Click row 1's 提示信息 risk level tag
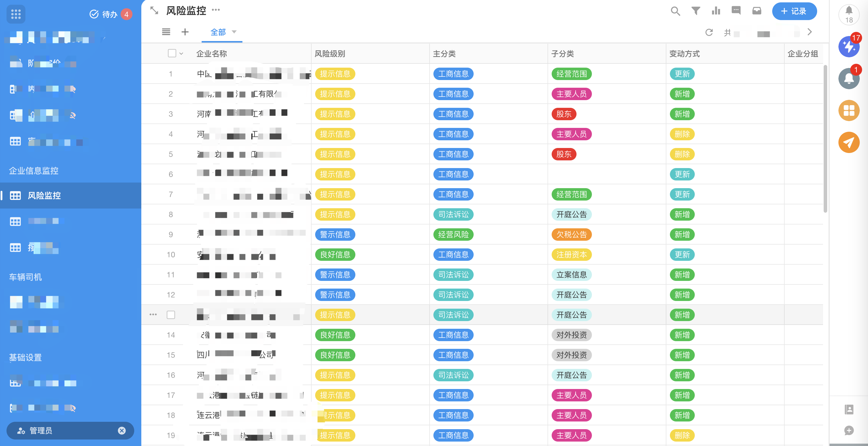 point(335,74)
